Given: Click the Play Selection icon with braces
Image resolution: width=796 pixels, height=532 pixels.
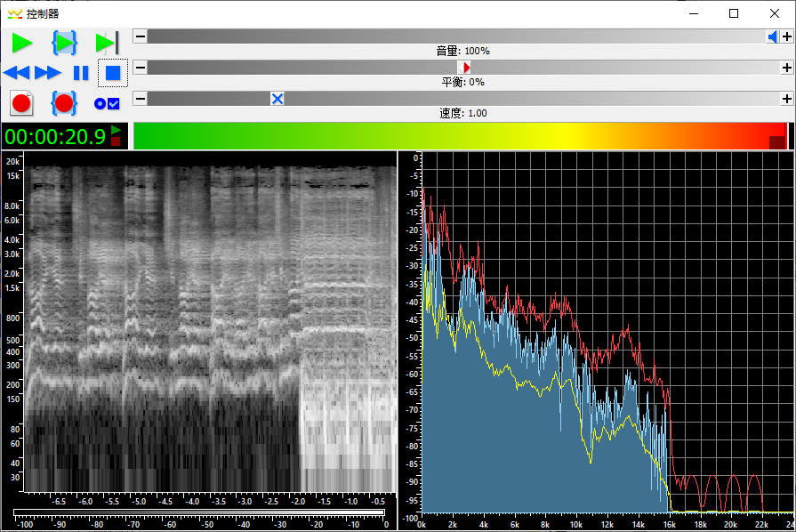Looking at the screenshot, I should pyautogui.click(x=65, y=42).
